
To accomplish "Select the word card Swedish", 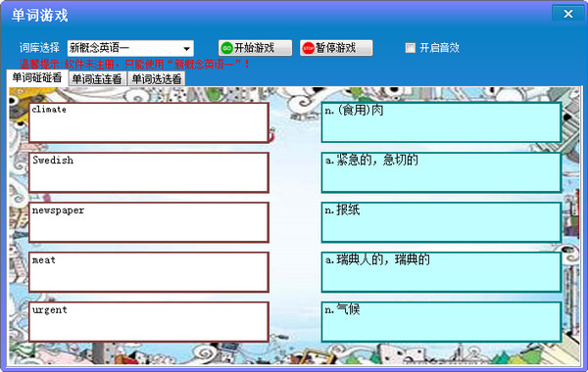I will (x=149, y=172).
